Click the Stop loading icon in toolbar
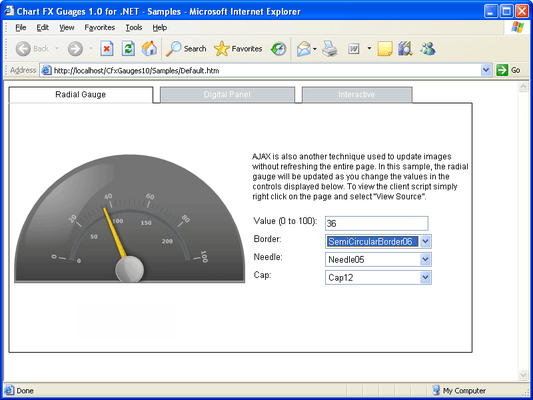This screenshot has height=400, width=533. (x=107, y=49)
